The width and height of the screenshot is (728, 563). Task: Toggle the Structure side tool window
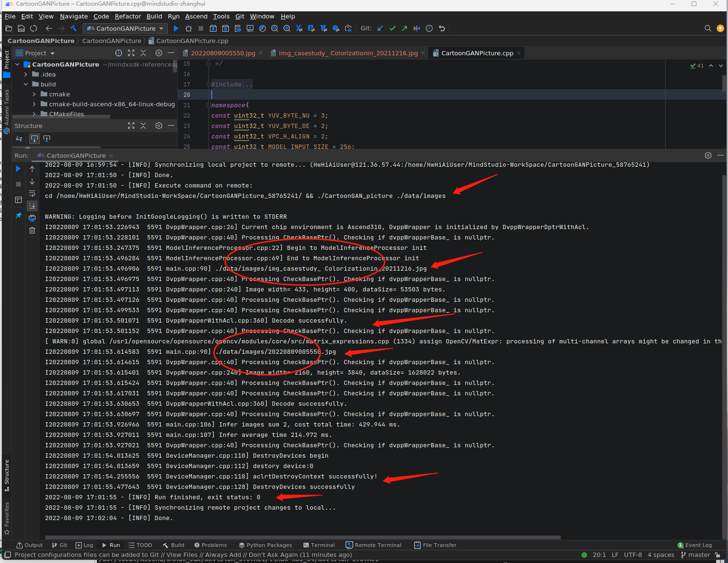coord(7,475)
